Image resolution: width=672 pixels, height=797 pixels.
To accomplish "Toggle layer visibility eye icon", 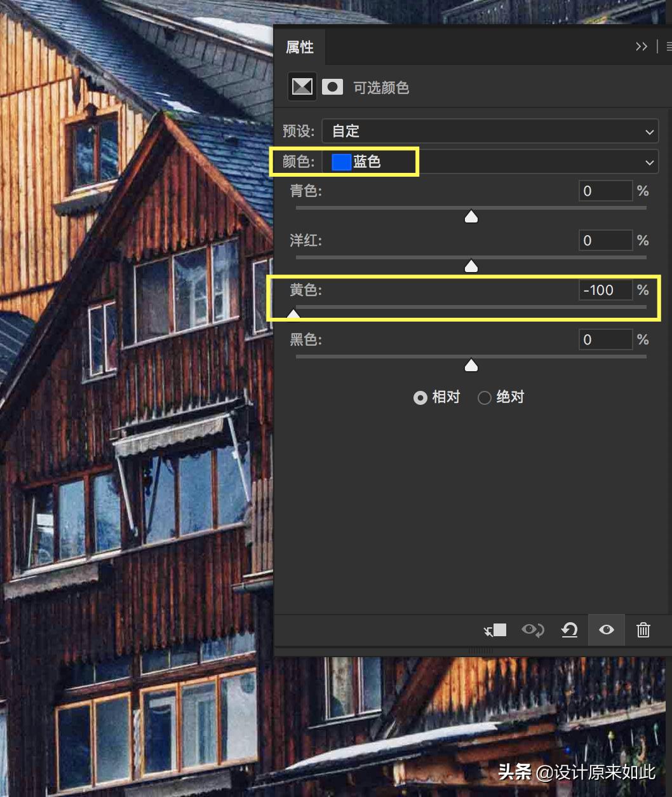I will pyautogui.click(x=607, y=630).
